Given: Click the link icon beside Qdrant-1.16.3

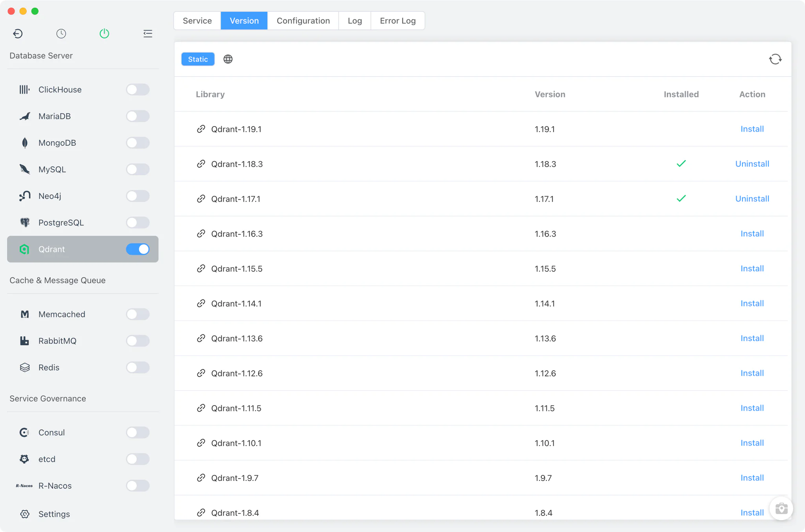Looking at the screenshot, I should [x=201, y=234].
